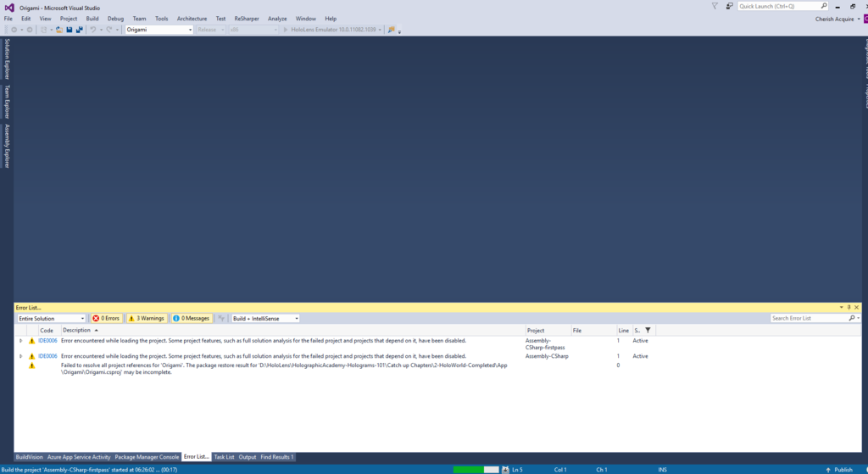Switch to Azure App Service Activity tab
The width and height of the screenshot is (868, 474).
click(79, 457)
